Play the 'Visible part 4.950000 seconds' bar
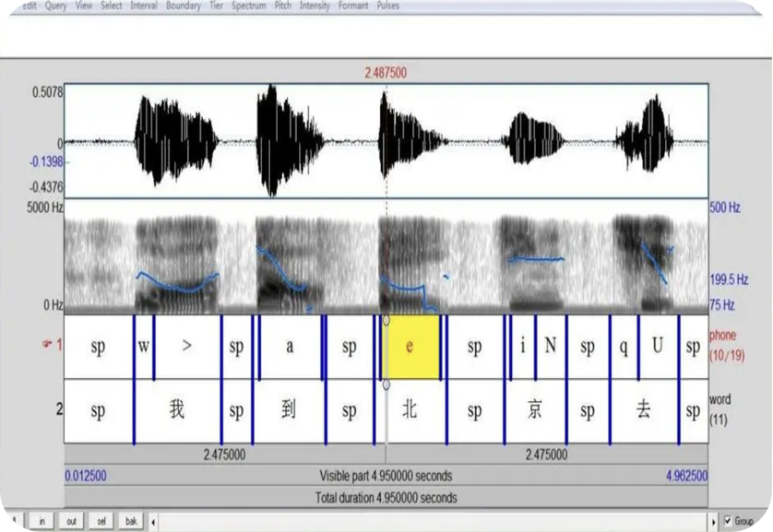Screen dimensions: 773x532 tap(386, 476)
